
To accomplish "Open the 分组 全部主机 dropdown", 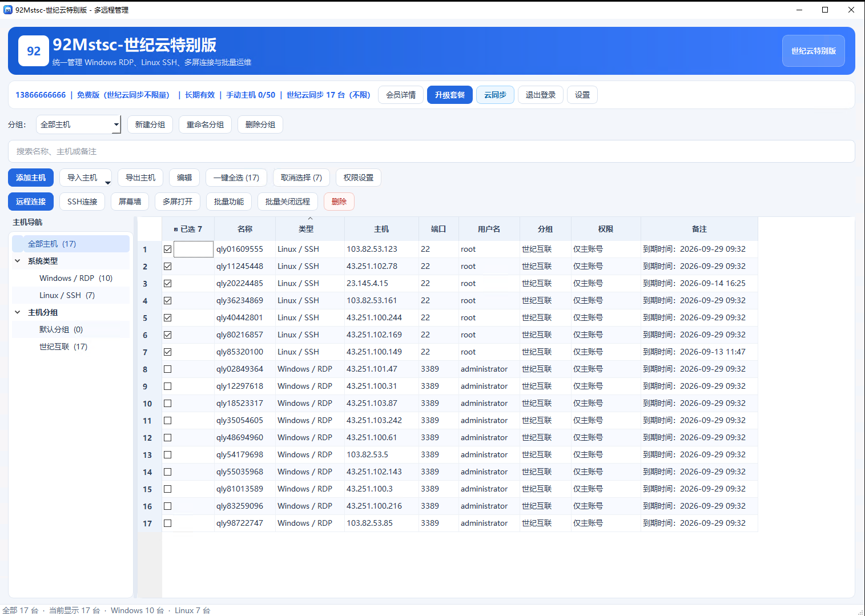I will coord(79,124).
